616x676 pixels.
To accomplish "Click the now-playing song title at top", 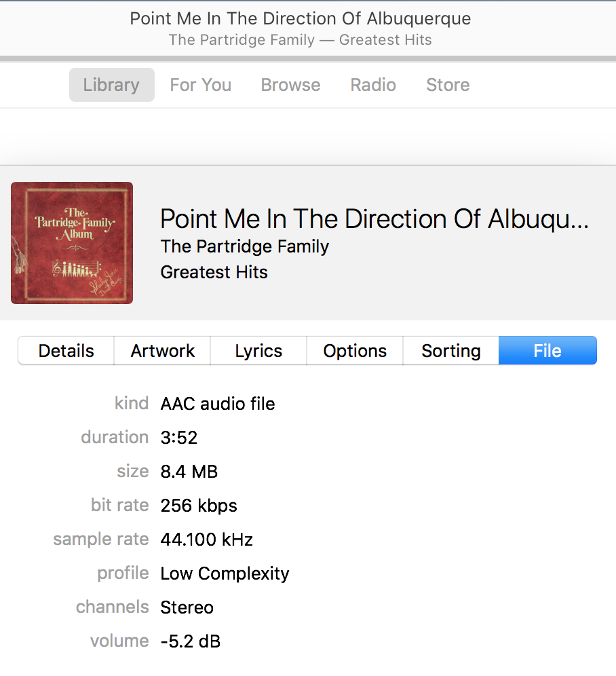I will (x=301, y=18).
